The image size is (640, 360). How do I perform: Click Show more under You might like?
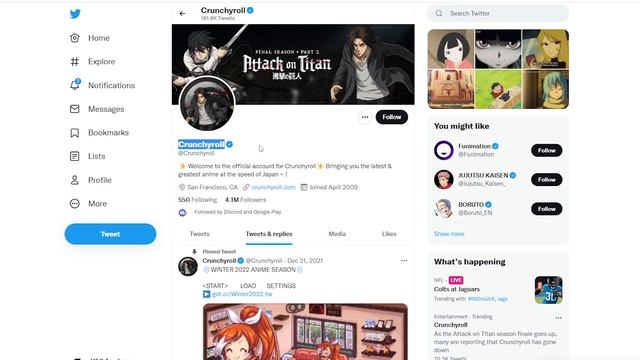(x=449, y=234)
